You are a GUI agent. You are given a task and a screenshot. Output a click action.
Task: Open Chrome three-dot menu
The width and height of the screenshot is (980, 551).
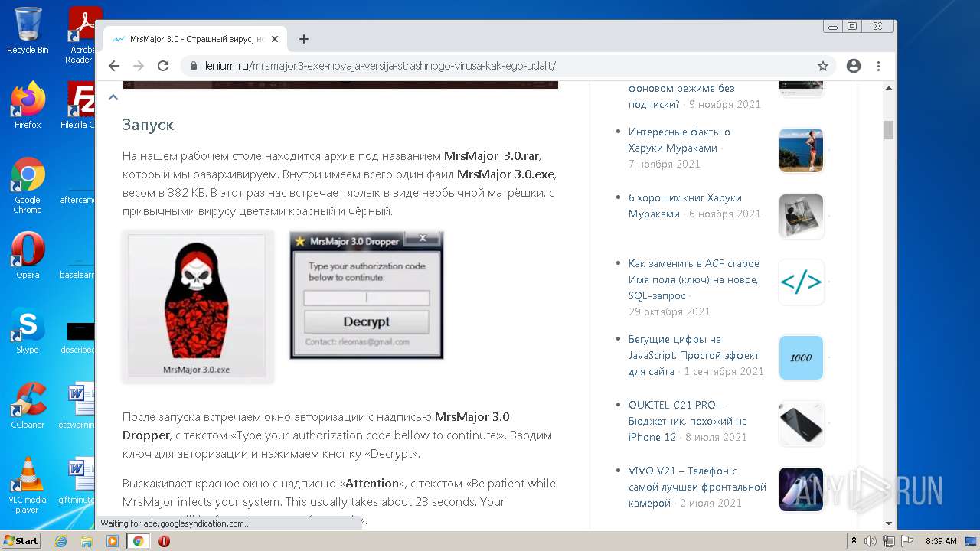point(879,66)
